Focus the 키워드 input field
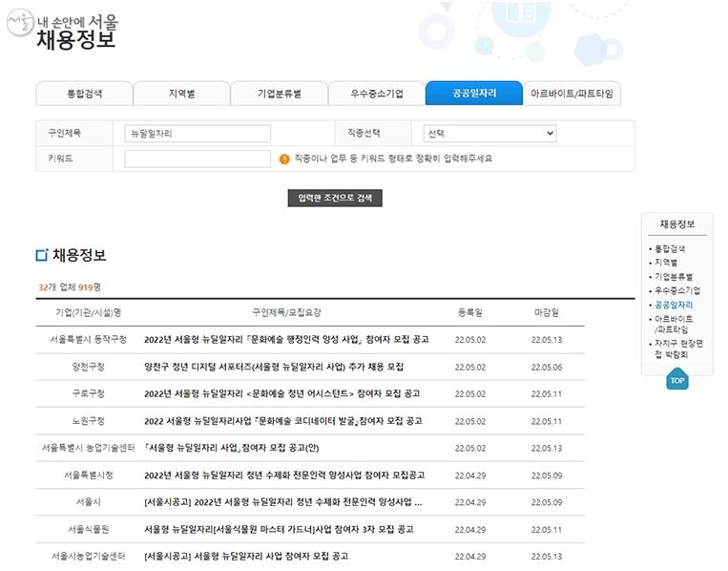 click(198, 159)
